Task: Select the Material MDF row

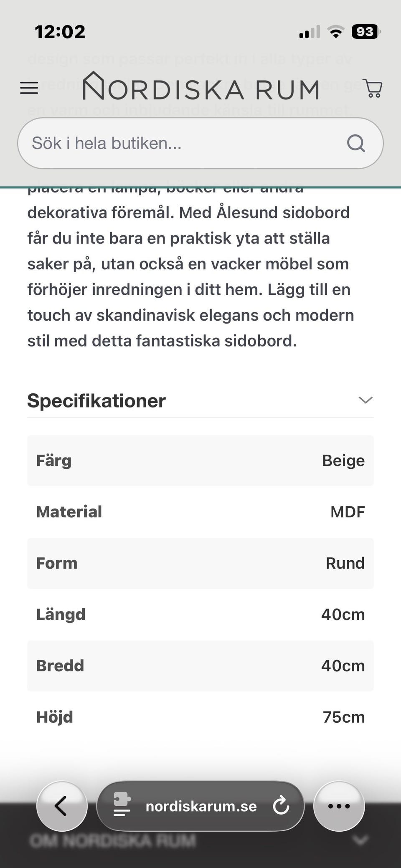Action: tap(200, 512)
